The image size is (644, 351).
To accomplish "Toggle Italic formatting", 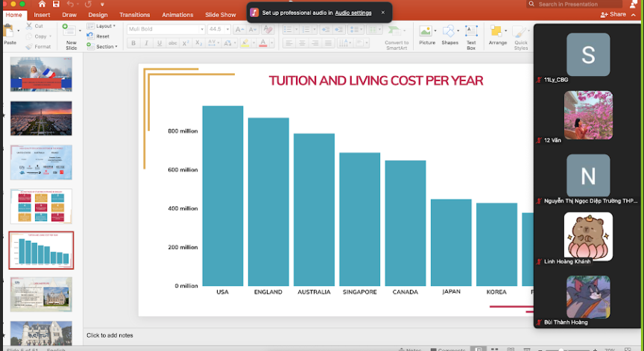I will pyautogui.click(x=146, y=43).
